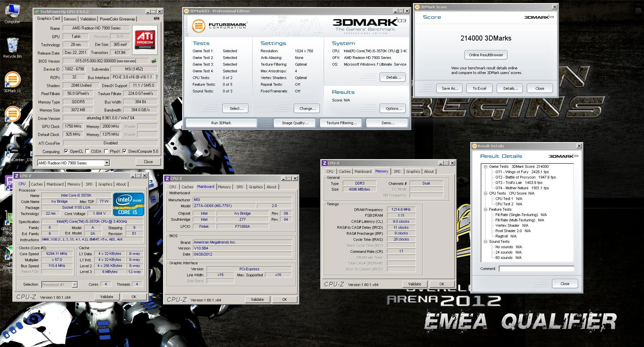644x347 pixels.
Task: Export score with To Excel button
Action: (479, 88)
